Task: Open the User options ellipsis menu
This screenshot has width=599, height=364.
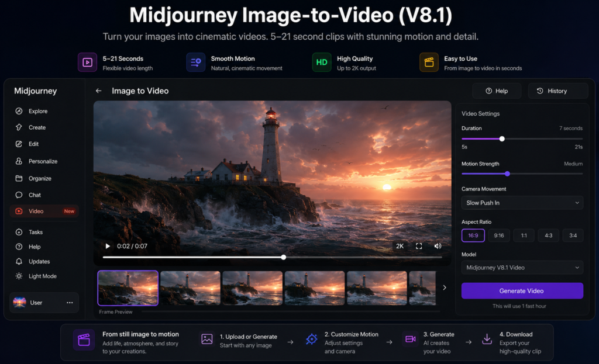Action: tap(70, 303)
